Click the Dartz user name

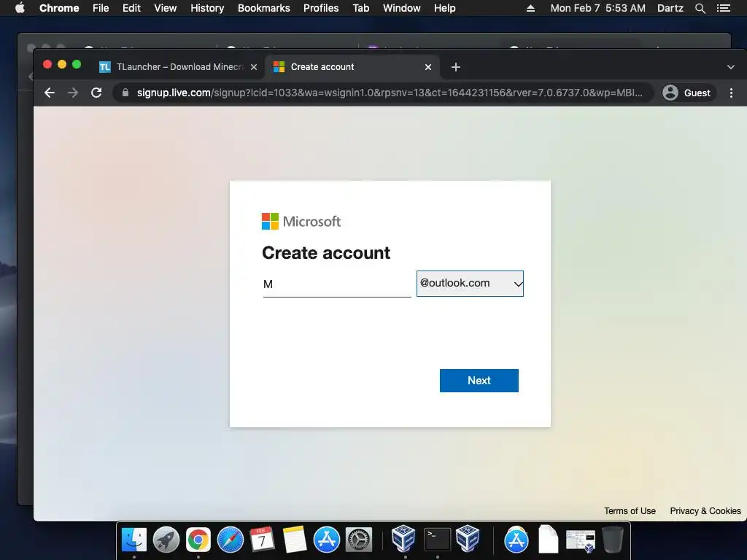point(670,8)
